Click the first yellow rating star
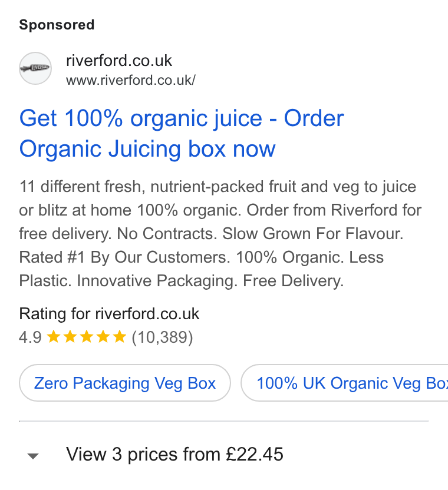 pos(54,337)
